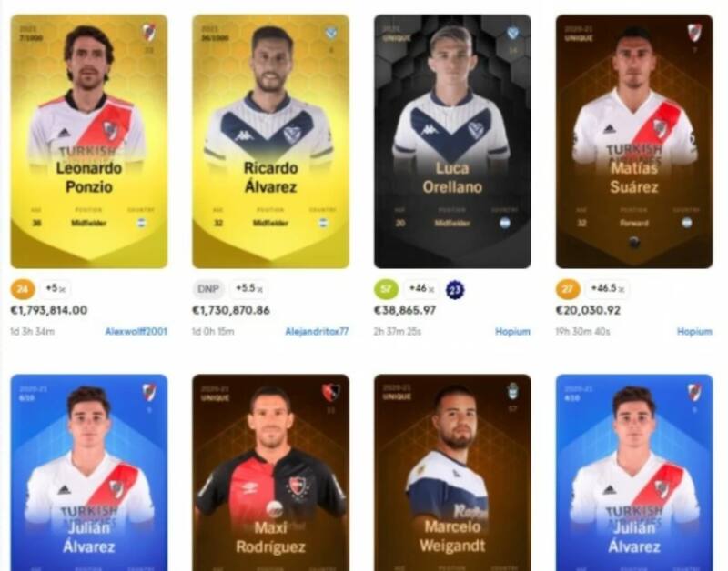
Task: Click the +46.5% bonus pill
Action: point(607,289)
